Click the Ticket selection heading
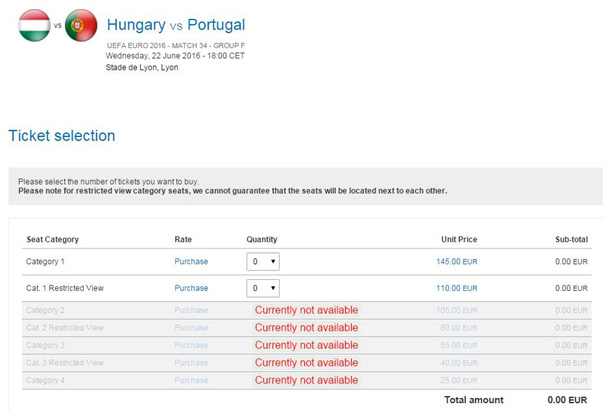The image size is (606, 413). (x=62, y=136)
